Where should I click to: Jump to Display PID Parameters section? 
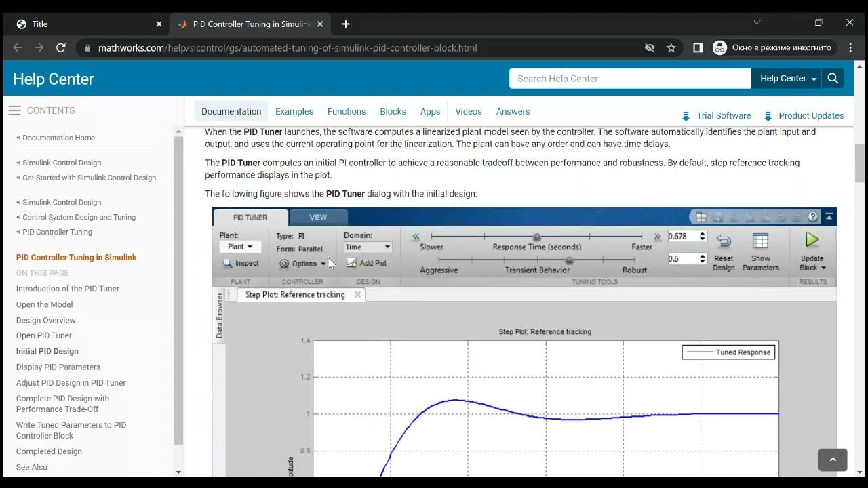[58, 367]
